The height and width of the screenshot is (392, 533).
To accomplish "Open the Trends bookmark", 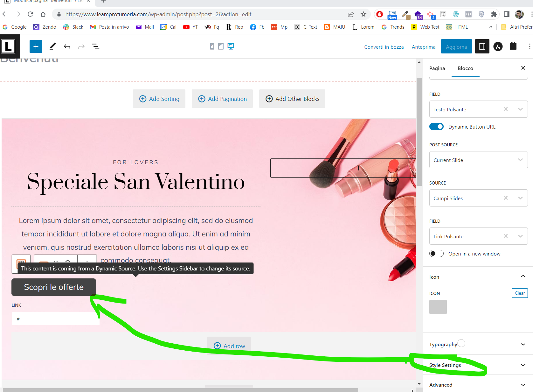I will 393,27.
